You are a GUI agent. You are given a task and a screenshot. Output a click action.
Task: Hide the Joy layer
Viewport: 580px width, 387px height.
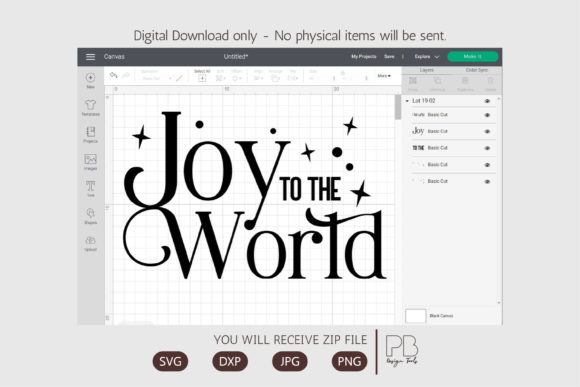(487, 131)
